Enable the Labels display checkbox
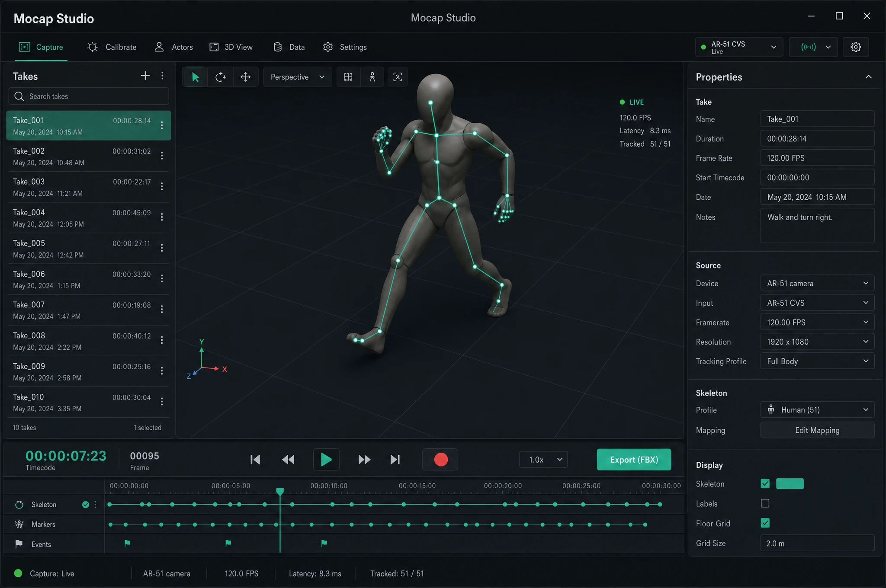 point(765,503)
